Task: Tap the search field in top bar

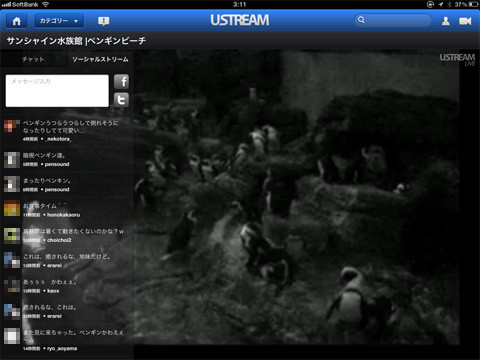Action: (x=393, y=20)
